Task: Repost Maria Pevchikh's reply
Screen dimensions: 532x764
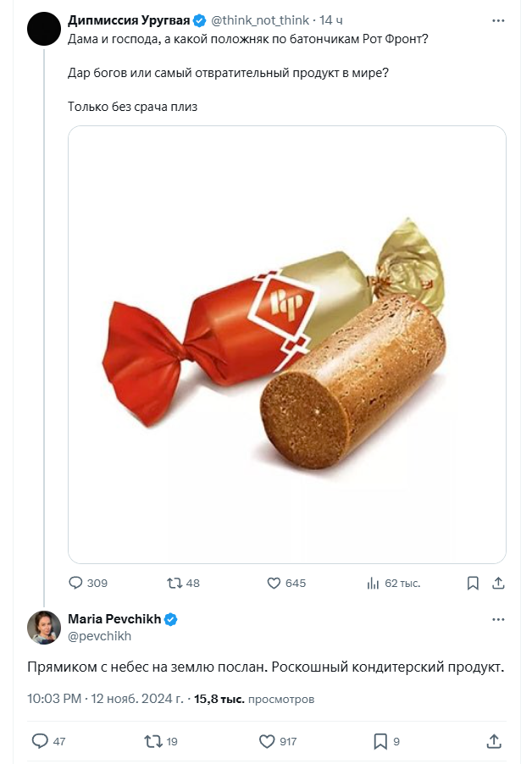Action: pos(153,741)
